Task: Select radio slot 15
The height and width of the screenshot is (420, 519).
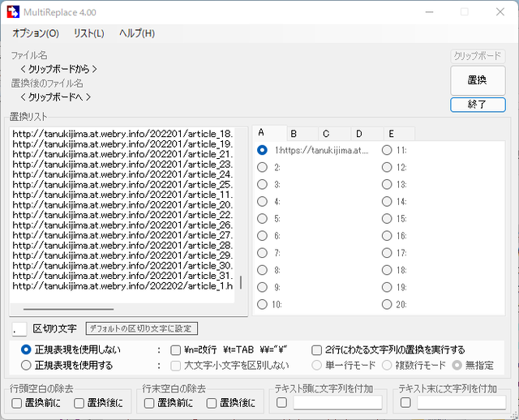Action: 387,219
